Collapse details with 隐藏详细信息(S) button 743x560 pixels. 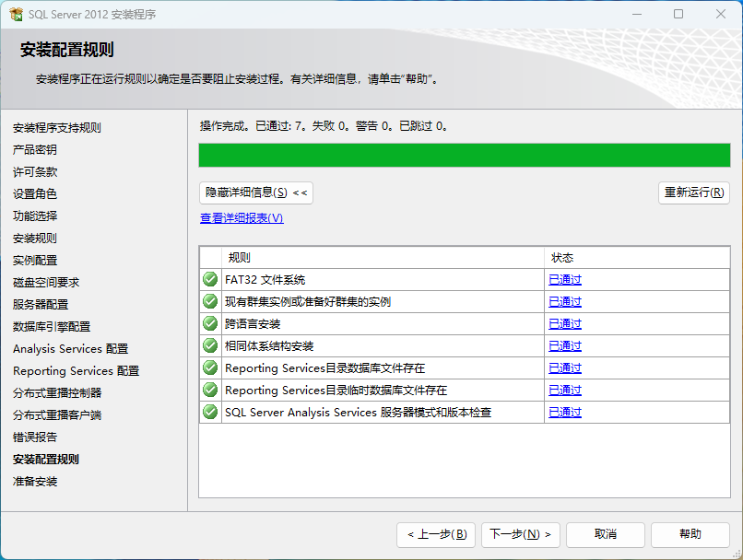256,192
